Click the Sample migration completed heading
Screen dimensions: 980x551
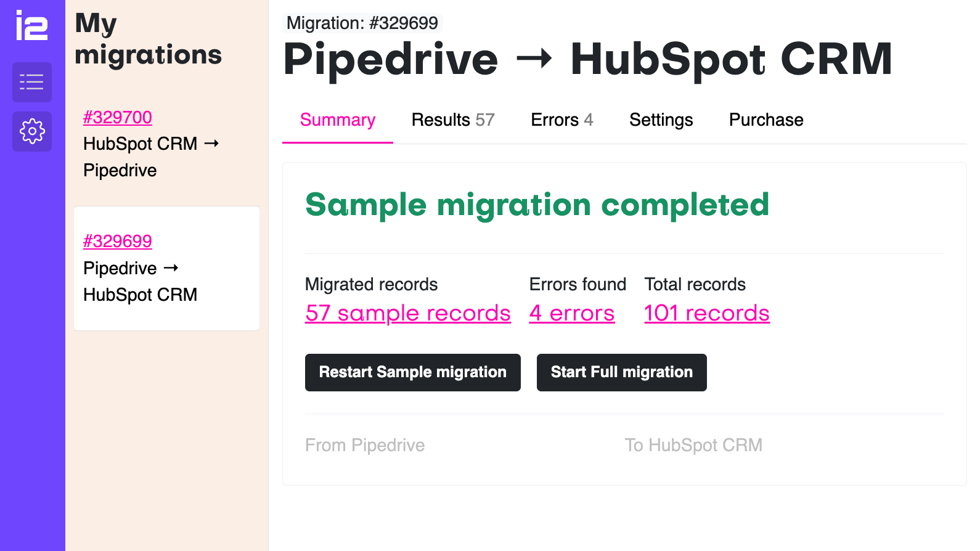[537, 205]
